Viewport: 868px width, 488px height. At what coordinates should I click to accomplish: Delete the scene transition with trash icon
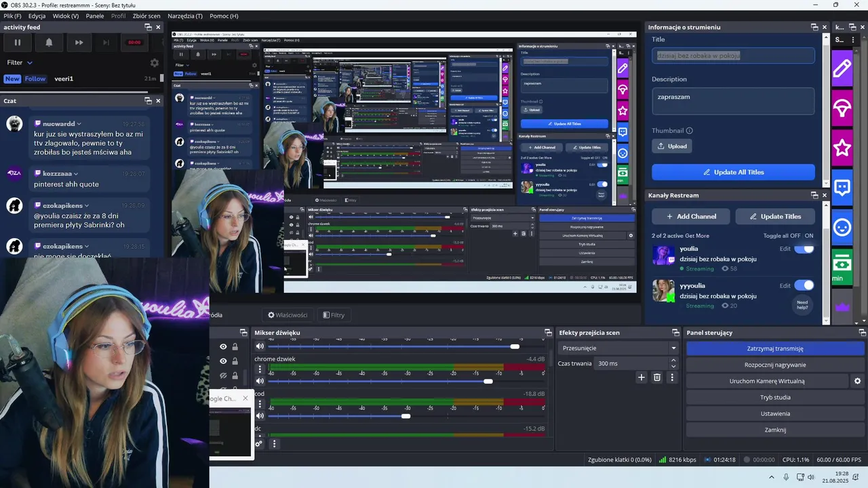pyautogui.click(x=657, y=378)
